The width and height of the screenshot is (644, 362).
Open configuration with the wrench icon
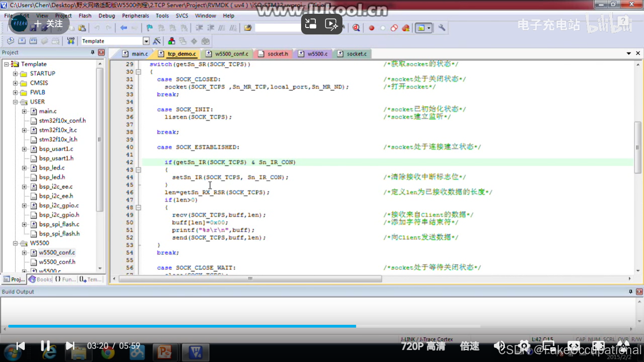point(442,28)
